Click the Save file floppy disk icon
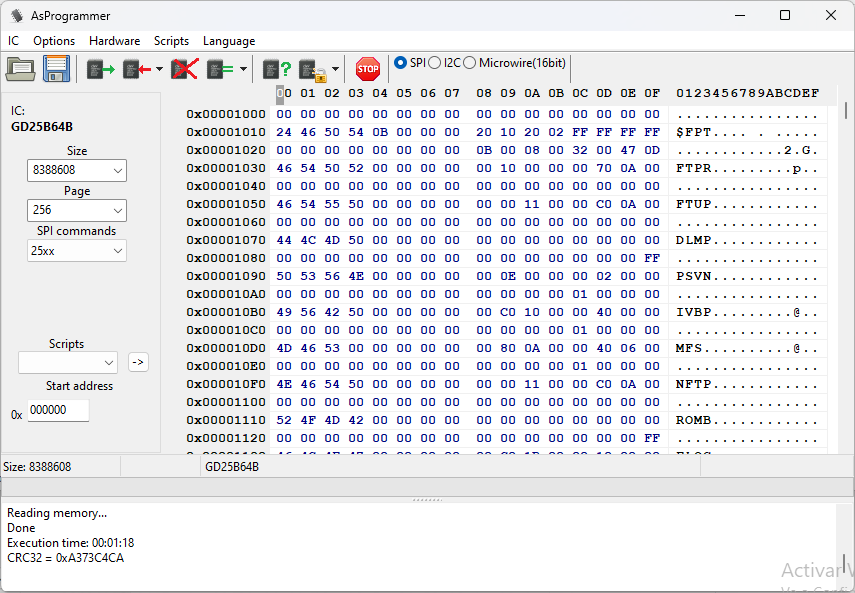This screenshot has width=855, height=593. (x=56, y=69)
